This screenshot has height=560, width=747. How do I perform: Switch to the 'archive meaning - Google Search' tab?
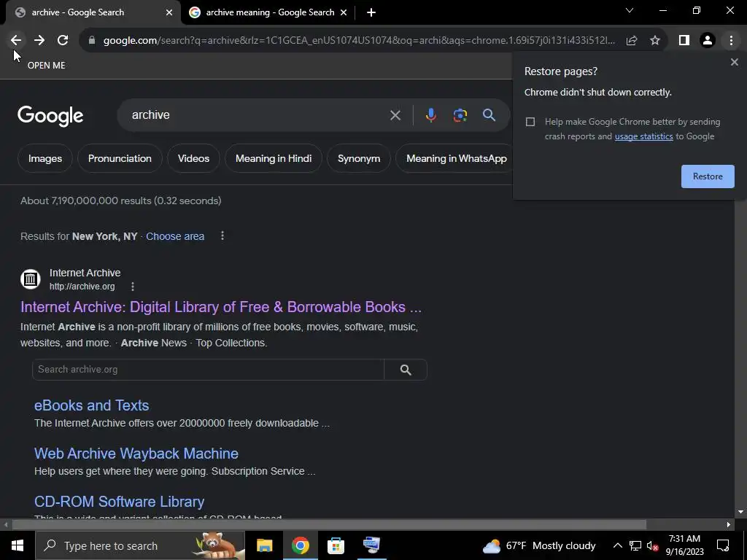(269, 13)
